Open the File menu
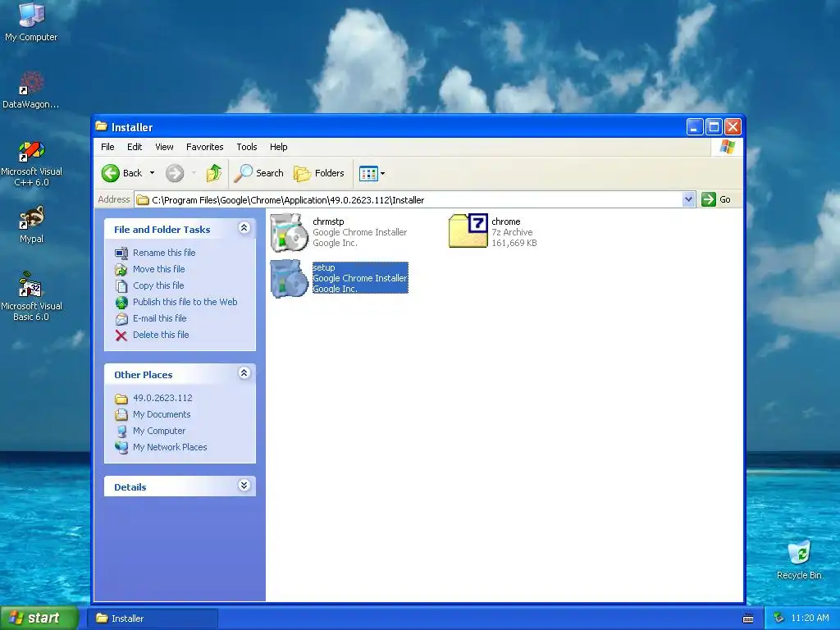The height and width of the screenshot is (630, 840). coord(107,147)
